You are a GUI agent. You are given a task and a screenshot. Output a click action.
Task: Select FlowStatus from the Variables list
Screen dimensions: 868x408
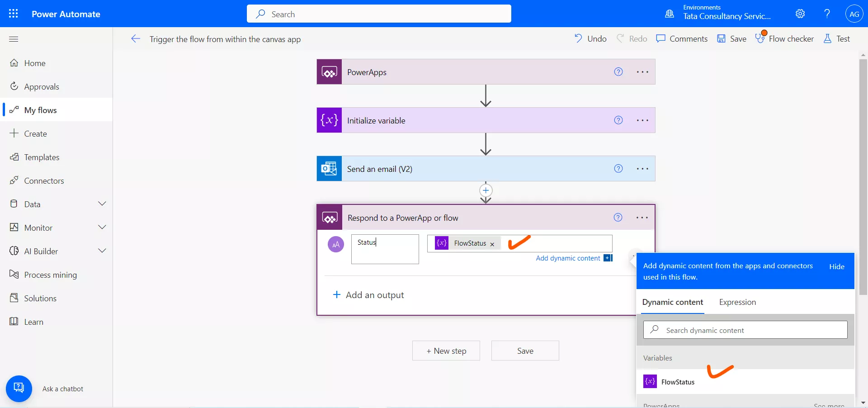tap(745, 382)
